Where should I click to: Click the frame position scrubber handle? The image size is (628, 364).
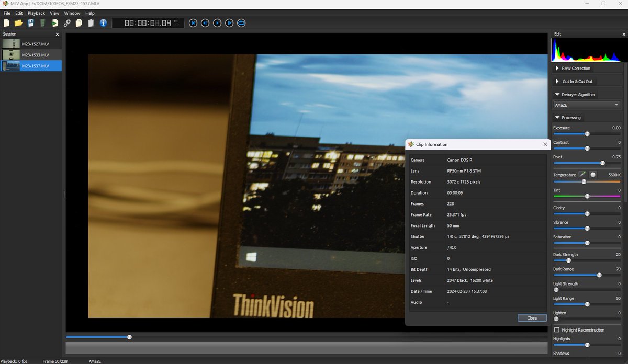click(129, 337)
